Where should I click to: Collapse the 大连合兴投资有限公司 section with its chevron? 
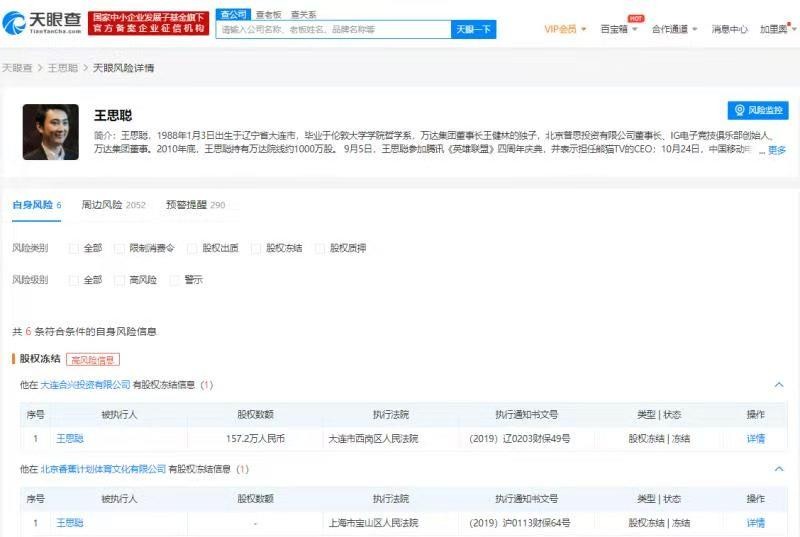coord(778,385)
